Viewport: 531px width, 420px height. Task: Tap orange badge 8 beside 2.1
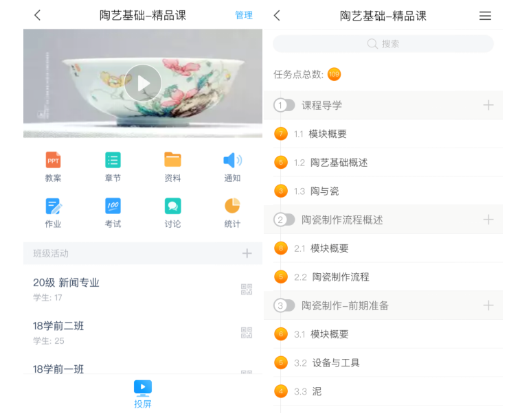(281, 248)
